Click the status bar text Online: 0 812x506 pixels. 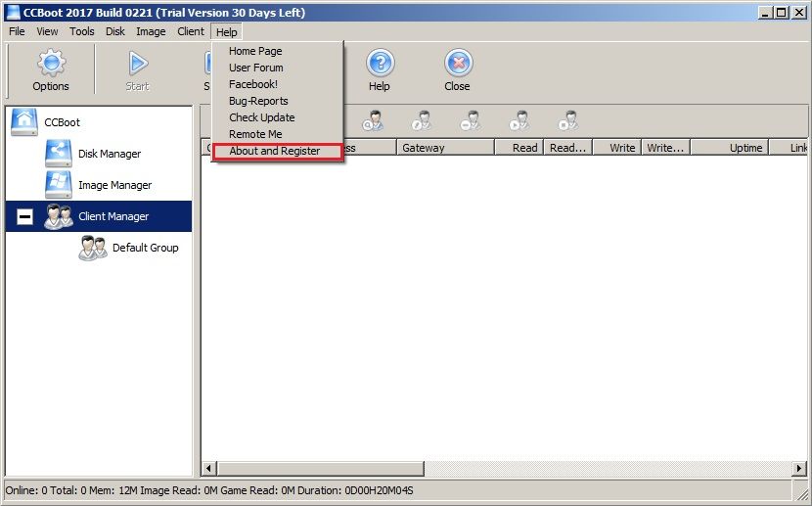pyautogui.click(x=27, y=490)
